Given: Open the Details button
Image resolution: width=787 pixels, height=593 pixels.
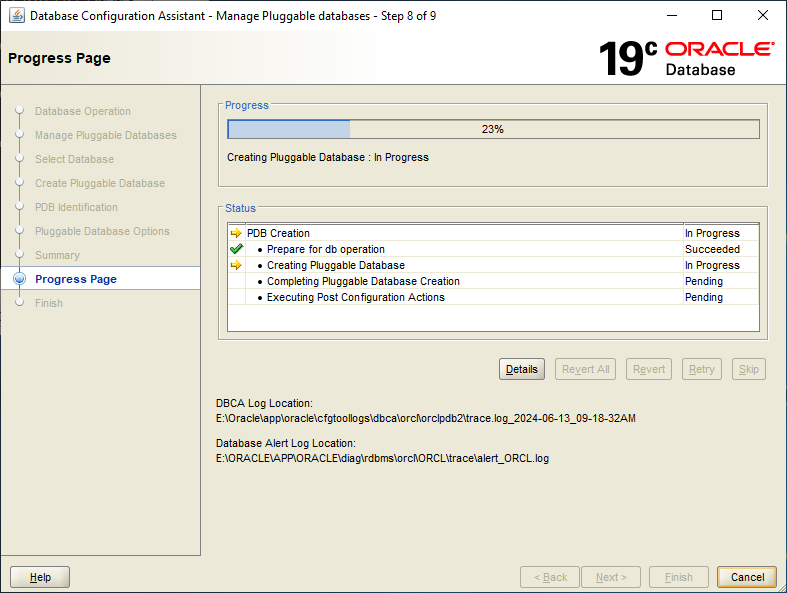Looking at the screenshot, I should 521,369.
